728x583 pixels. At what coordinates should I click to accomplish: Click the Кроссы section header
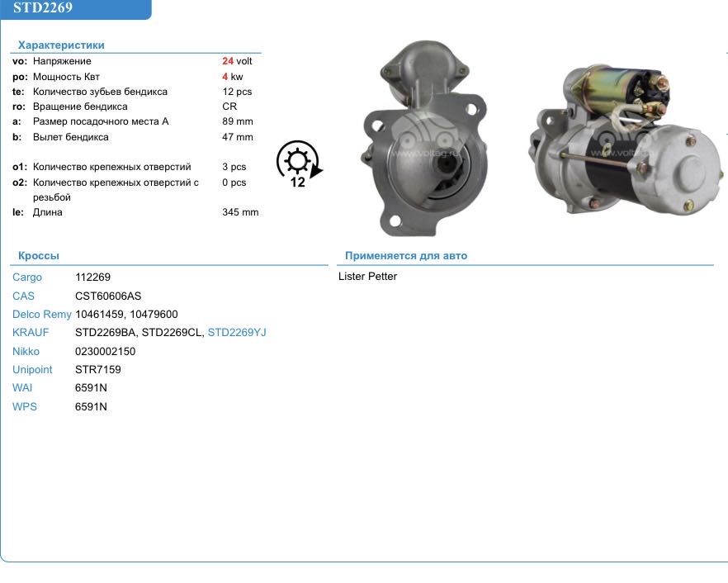tap(39, 256)
